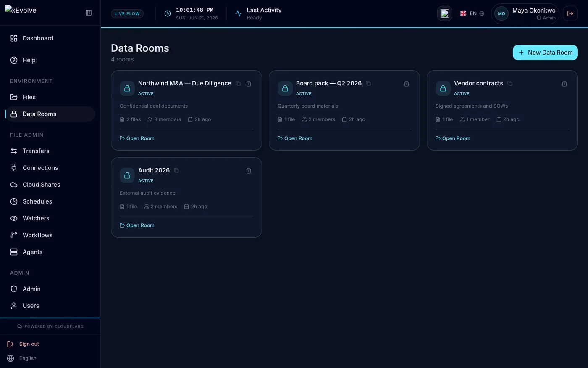
Task: Delete the Northwind M&A data room
Action: point(249,84)
